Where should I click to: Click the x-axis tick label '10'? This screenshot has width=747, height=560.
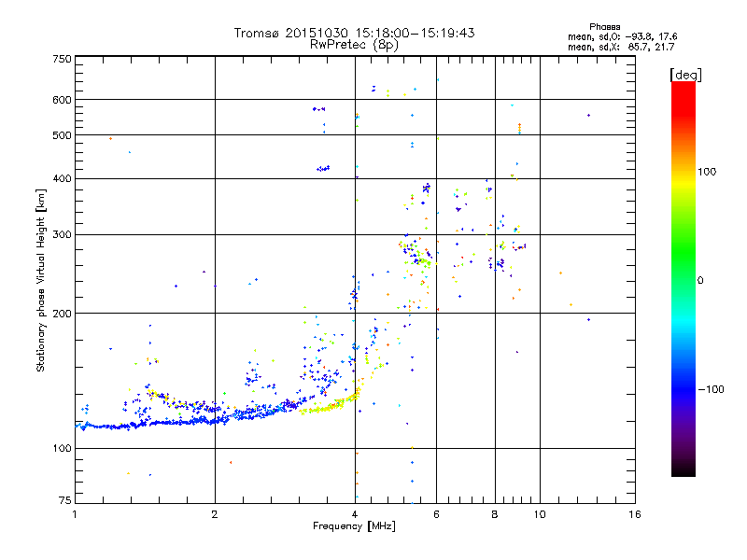coord(540,514)
